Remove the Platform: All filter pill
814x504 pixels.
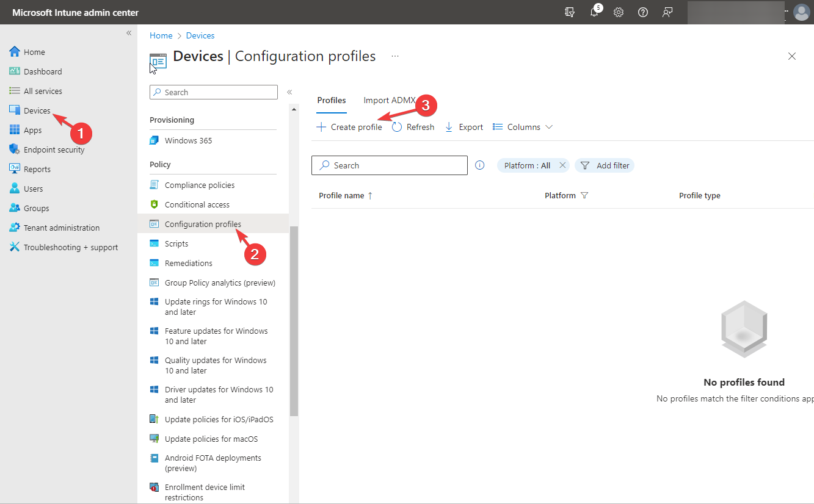pos(562,165)
